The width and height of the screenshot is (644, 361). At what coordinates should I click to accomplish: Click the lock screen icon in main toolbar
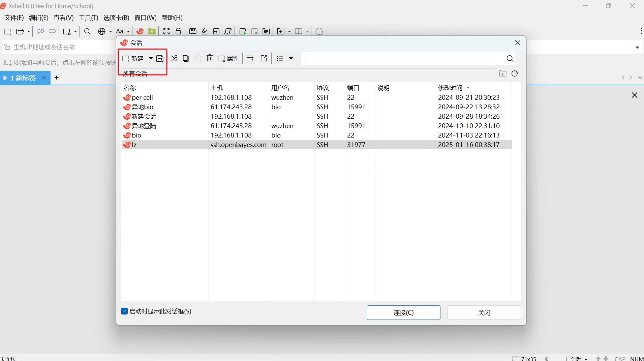coord(178,31)
